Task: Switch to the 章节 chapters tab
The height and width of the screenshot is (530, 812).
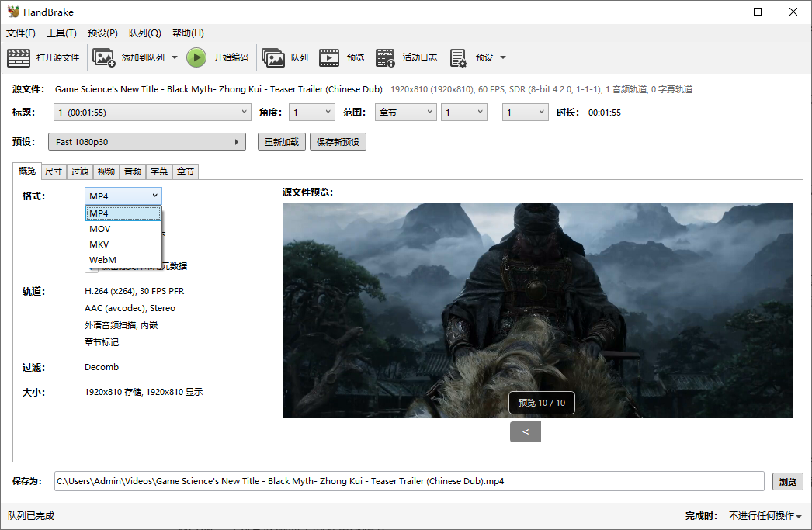Action: coord(186,171)
